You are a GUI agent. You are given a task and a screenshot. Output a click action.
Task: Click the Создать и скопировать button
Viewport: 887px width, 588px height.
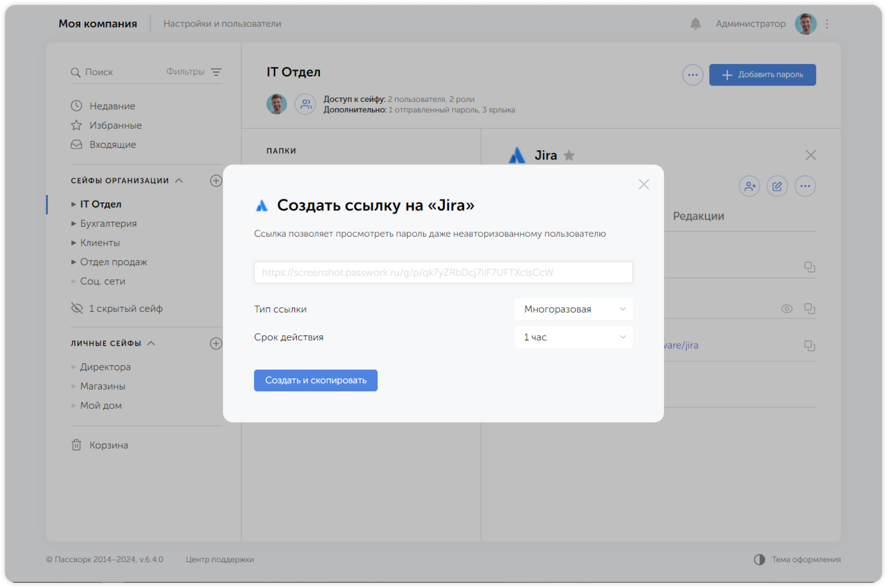coord(315,380)
